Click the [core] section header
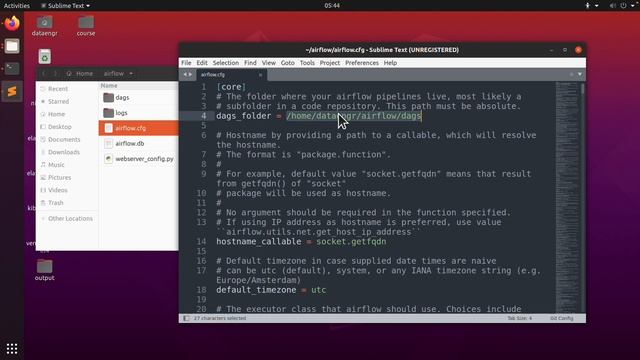640x360 pixels. 231,87
